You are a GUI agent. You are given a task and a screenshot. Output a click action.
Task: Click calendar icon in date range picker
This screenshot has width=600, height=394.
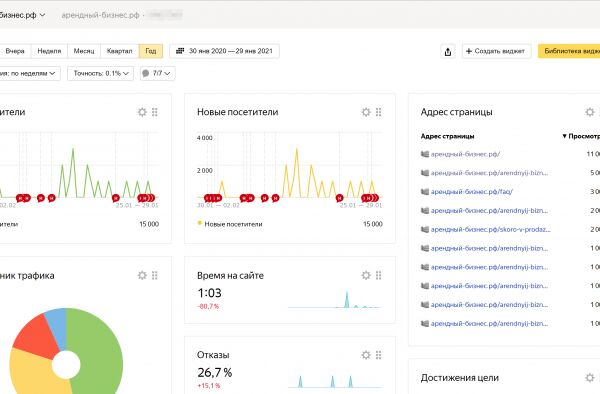pyautogui.click(x=180, y=51)
